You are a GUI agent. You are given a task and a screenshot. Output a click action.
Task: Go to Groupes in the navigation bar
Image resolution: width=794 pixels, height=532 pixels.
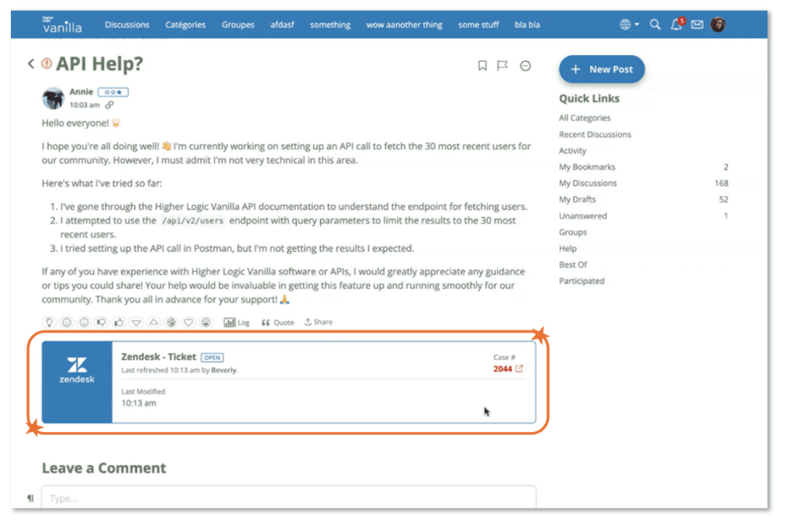[x=238, y=25]
